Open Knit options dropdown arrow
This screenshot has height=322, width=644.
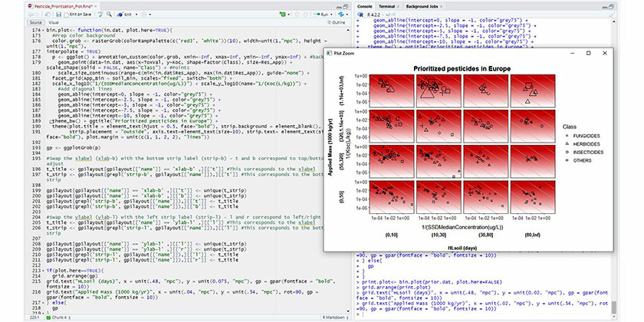pyautogui.click(x=136, y=15)
